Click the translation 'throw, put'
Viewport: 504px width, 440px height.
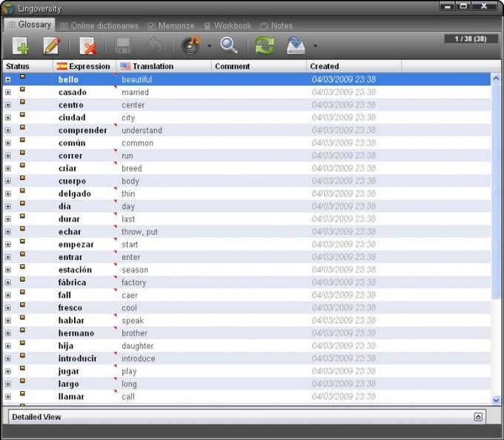(139, 232)
